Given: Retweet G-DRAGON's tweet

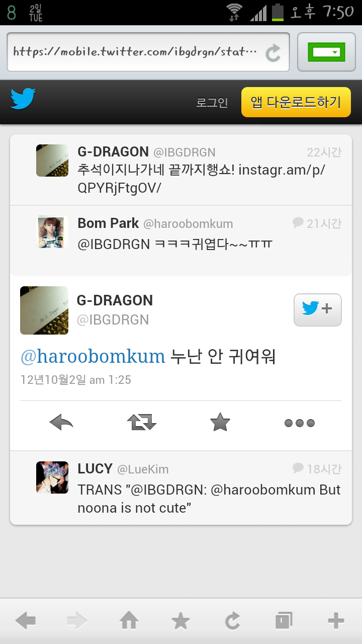Looking at the screenshot, I should 142,423.
